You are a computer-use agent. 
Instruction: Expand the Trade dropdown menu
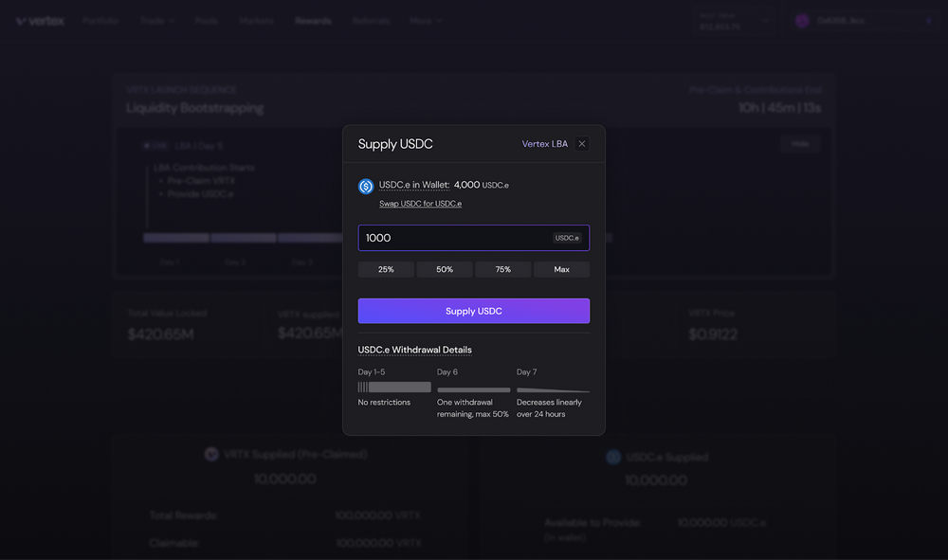156,21
